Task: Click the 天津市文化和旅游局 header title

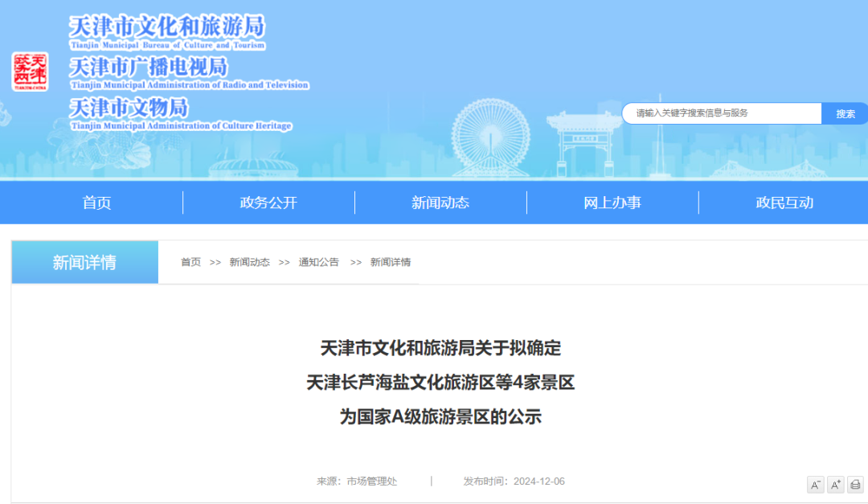Action: tap(166, 27)
